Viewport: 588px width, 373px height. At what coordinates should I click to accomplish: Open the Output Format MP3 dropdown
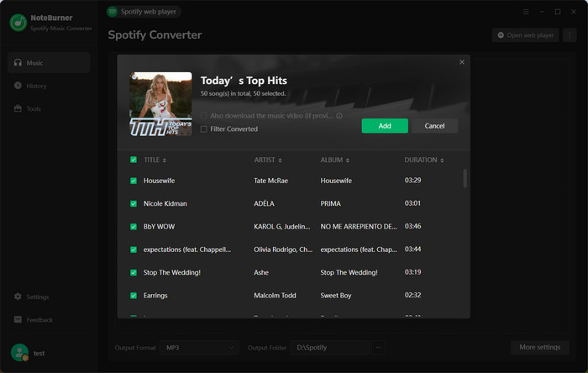click(x=200, y=348)
